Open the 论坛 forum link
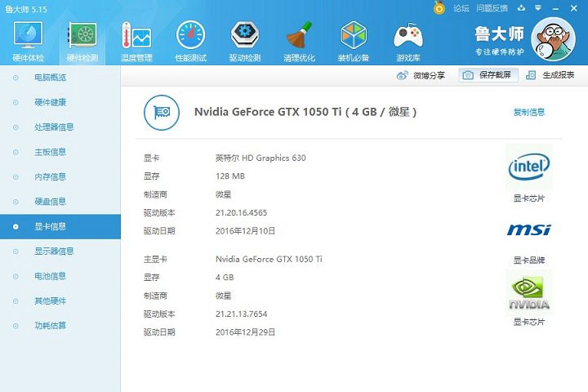The image size is (588, 392). point(461,8)
